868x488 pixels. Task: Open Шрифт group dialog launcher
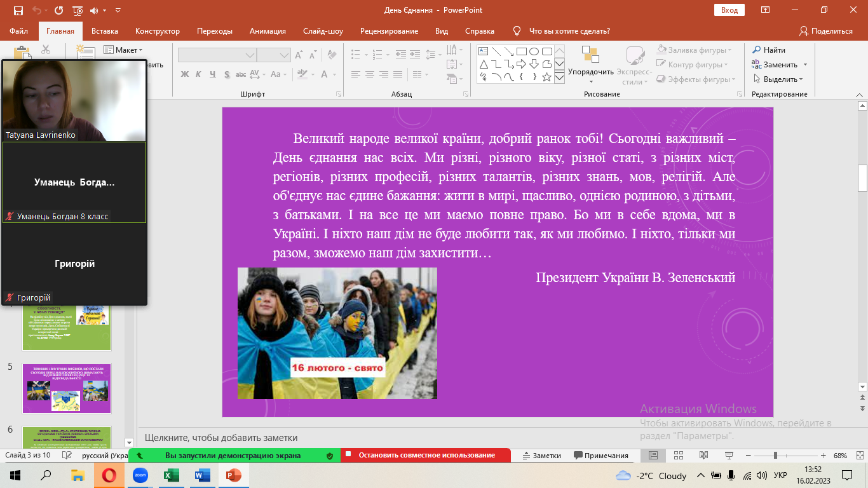tap(338, 94)
